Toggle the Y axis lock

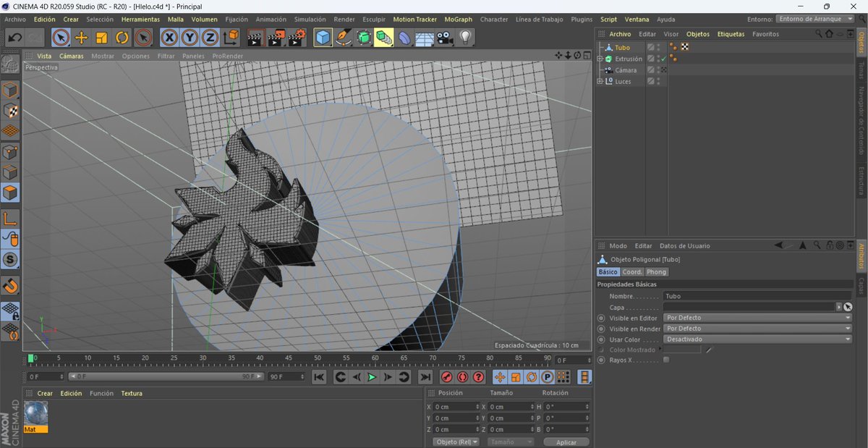point(190,37)
